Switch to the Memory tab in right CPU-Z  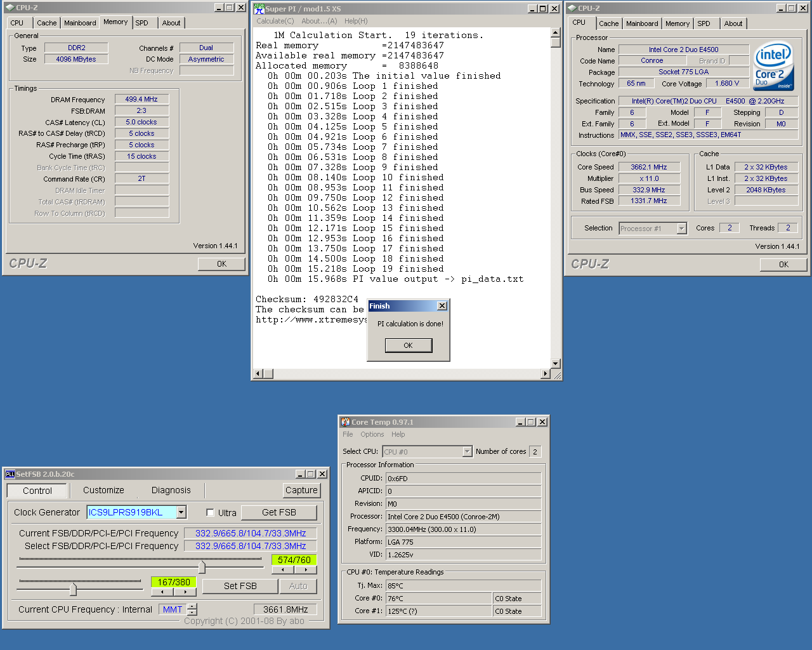click(x=678, y=23)
